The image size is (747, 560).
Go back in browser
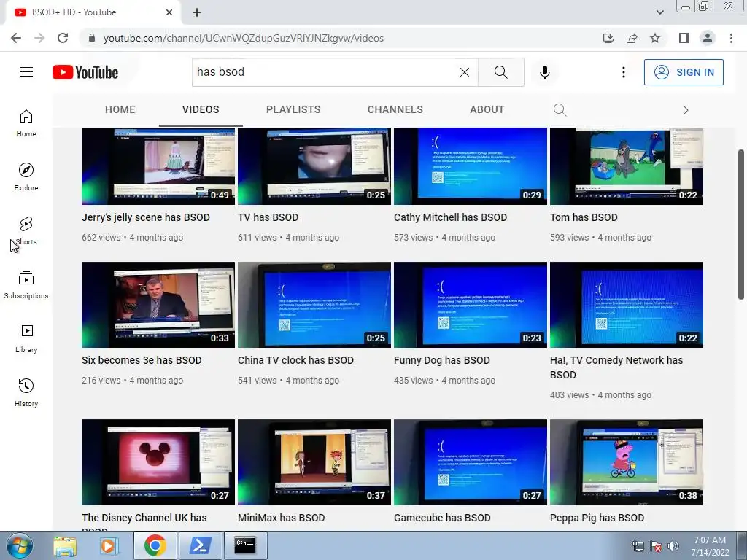pyautogui.click(x=16, y=38)
